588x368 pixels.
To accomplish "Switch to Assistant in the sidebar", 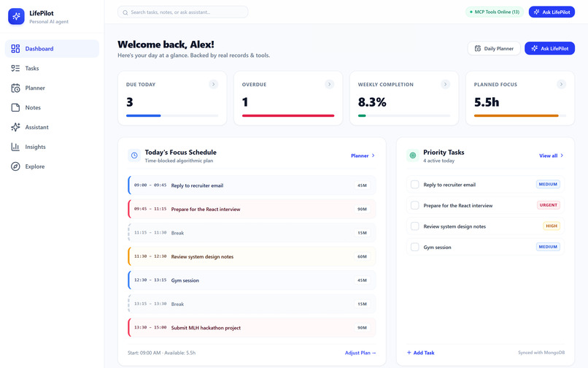I will point(52,127).
